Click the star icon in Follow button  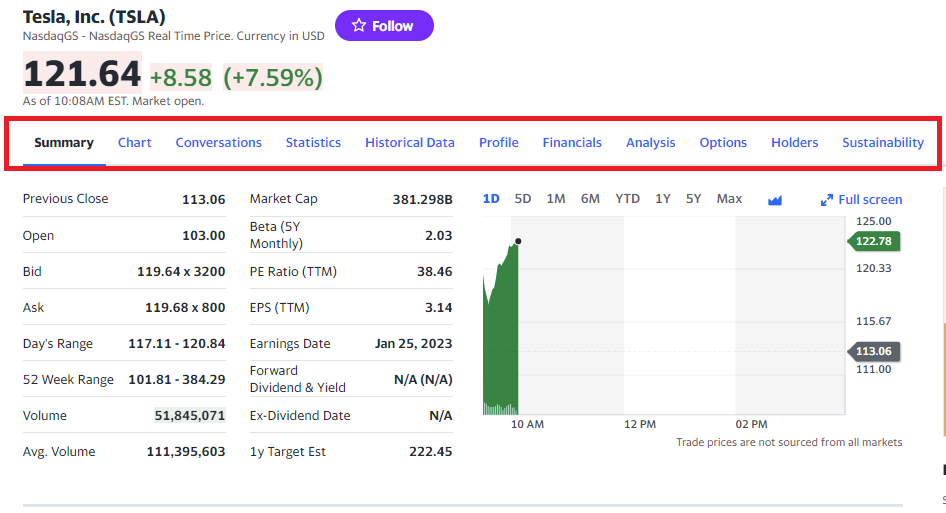click(359, 25)
